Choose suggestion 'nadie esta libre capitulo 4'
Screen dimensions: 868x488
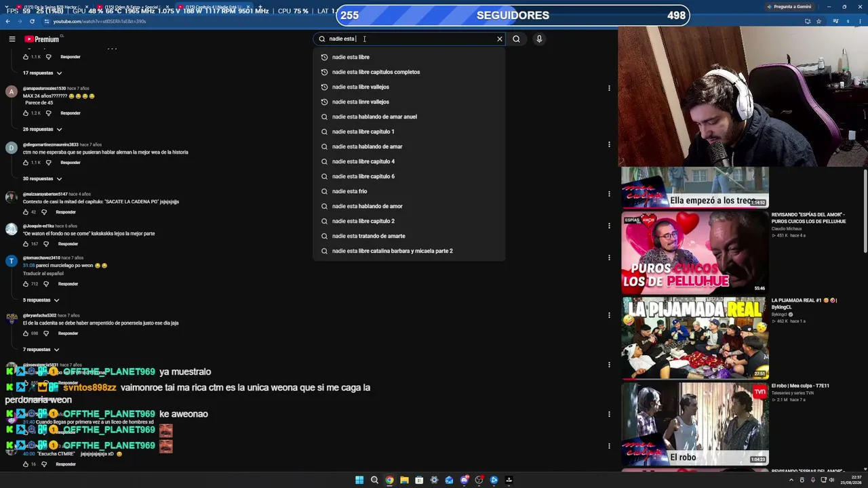tap(409, 161)
